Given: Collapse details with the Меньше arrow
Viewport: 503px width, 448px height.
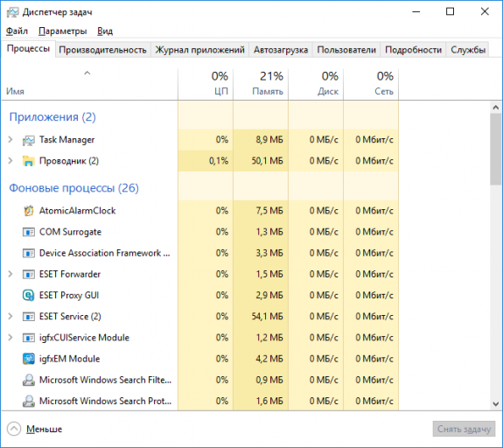Looking at the screenshot, I should click(14, 429).
